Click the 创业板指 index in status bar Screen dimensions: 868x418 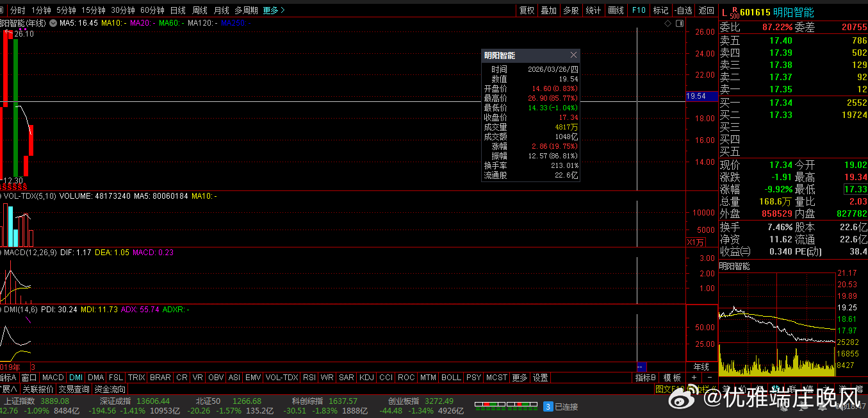coord(403,401)
